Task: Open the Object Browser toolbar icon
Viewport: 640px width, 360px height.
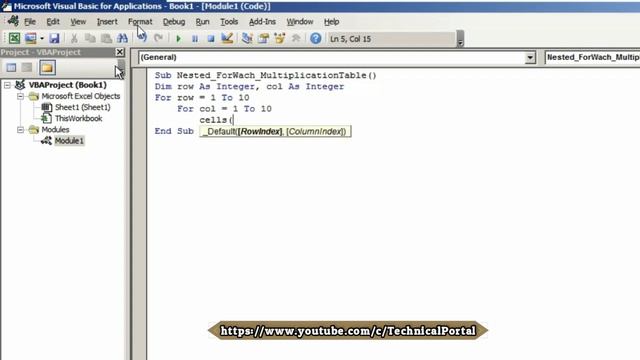Action: (280, 38)
